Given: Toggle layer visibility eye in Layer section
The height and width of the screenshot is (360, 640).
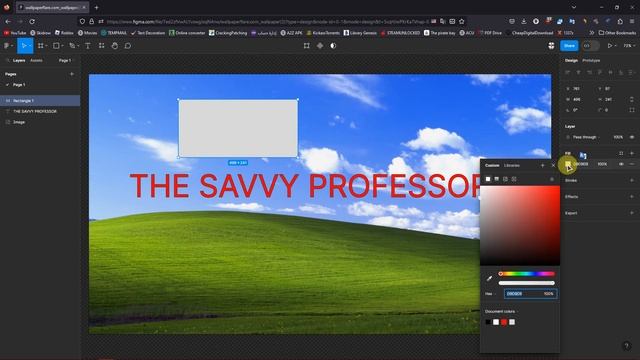Looking at the screenshot, I should [632, 137].
